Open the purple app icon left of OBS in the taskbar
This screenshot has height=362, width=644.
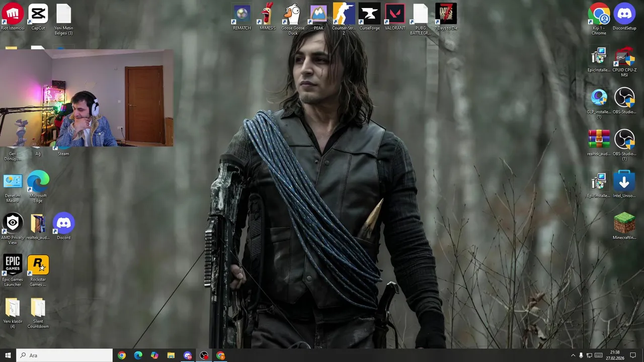coord(188,355)
